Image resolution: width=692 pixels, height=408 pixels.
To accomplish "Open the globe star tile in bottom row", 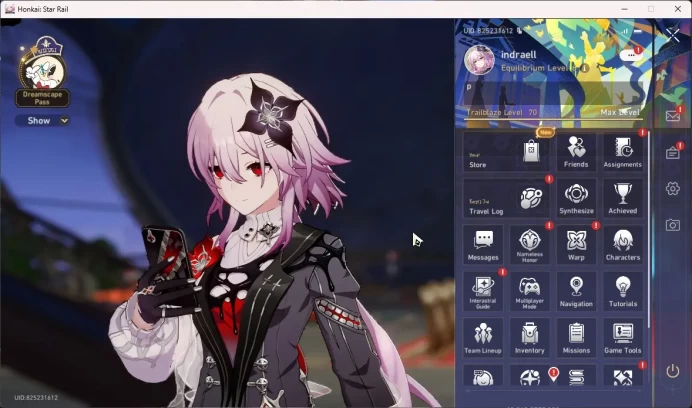I will click(x=530, y=377).
